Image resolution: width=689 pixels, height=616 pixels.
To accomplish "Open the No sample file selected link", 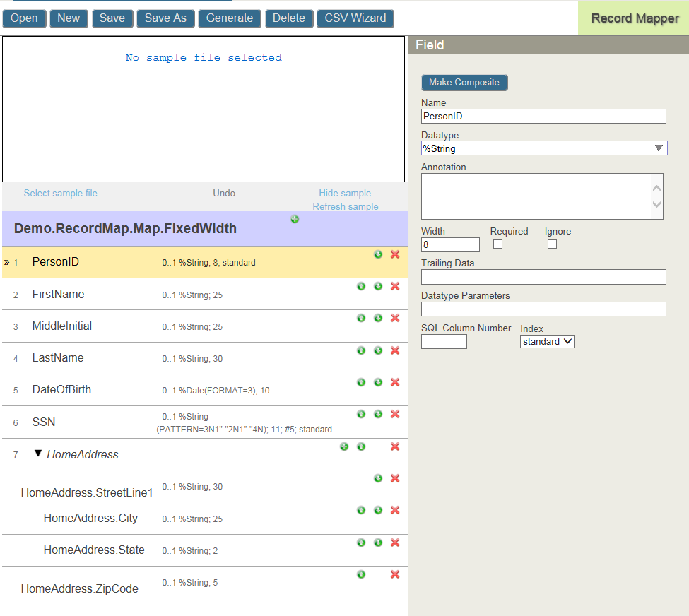I will (204, 57).
